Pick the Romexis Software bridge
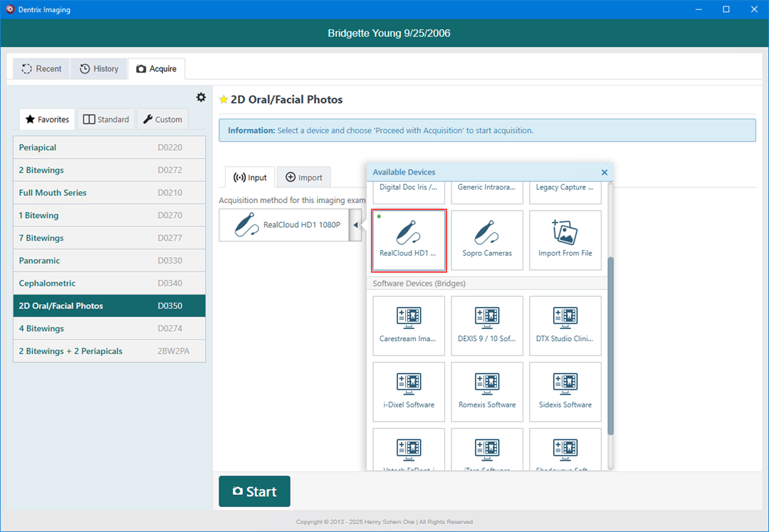 click(487, 392)
